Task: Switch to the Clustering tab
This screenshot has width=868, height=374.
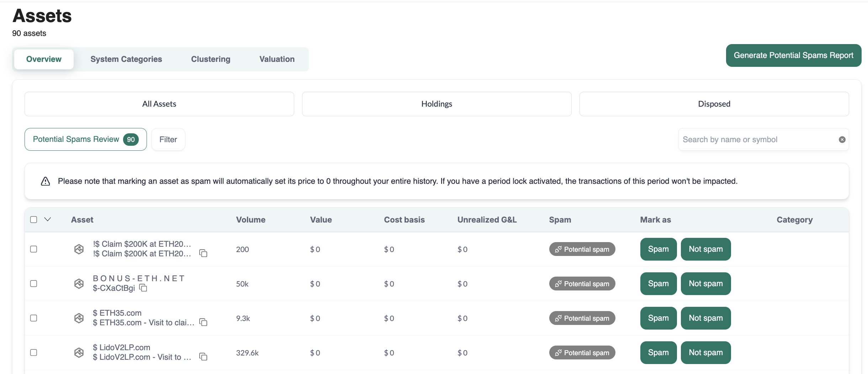Action: [x=211, y=59]
